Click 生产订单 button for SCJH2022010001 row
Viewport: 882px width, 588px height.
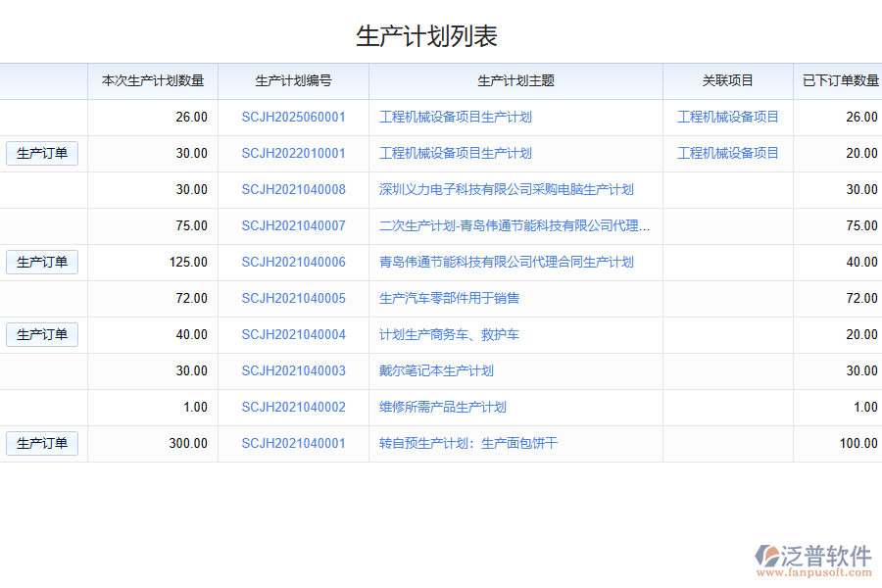pos(42,154)
